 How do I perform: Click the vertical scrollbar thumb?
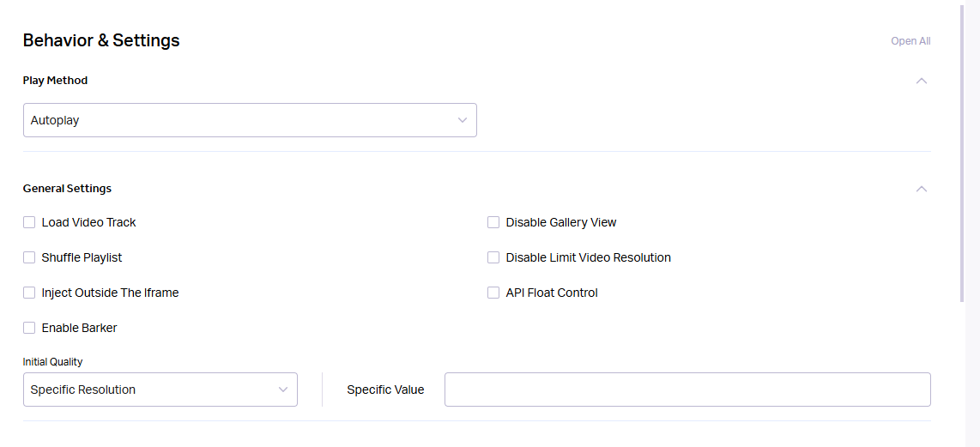961,154
